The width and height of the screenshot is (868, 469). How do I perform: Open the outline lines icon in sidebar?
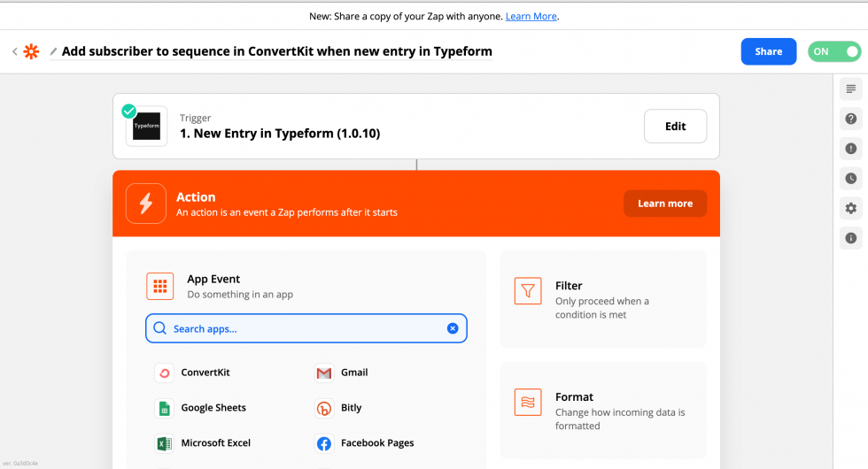[851, 88]
